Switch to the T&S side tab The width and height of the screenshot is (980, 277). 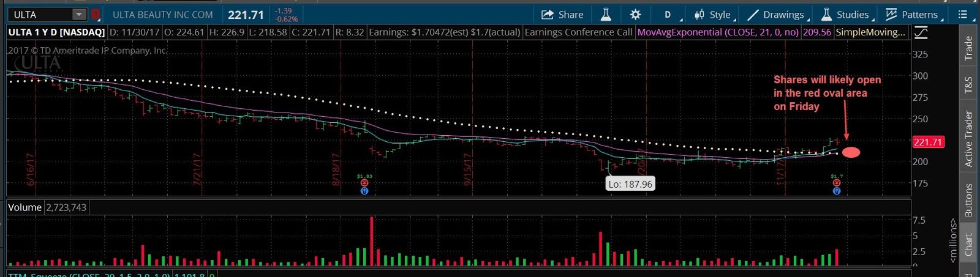(x=968, y=84)
